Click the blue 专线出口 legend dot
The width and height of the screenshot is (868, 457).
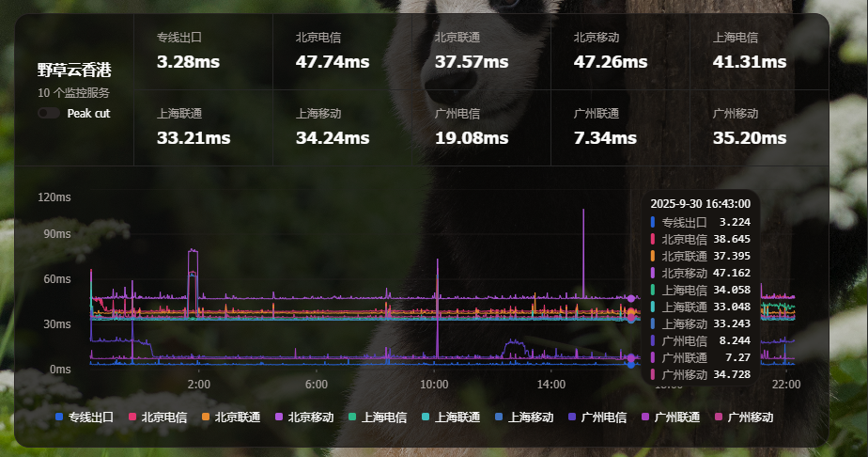59,416
